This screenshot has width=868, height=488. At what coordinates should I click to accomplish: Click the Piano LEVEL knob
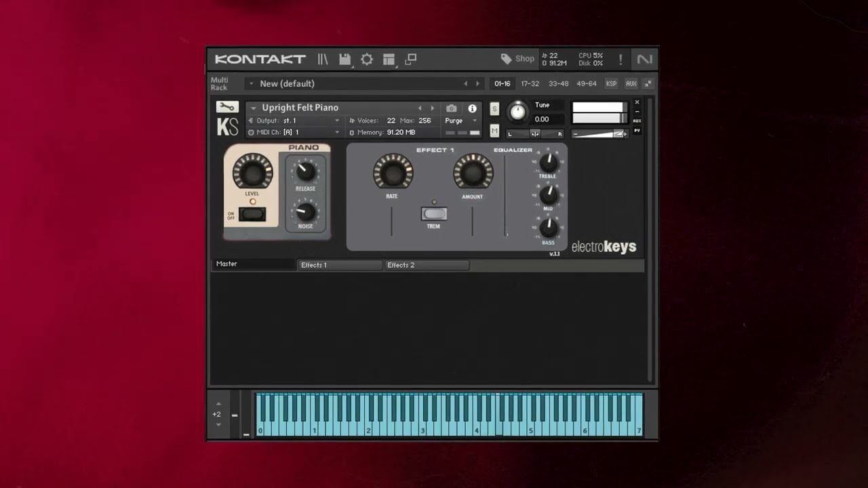coord(252,171)
